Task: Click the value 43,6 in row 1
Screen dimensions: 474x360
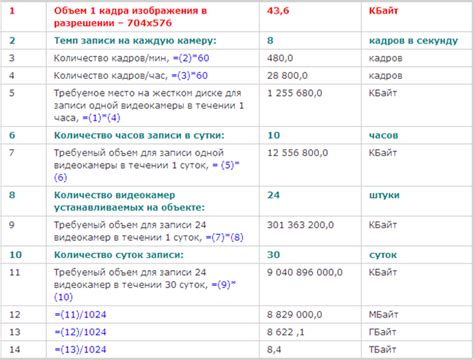Action: coord(278,11)
